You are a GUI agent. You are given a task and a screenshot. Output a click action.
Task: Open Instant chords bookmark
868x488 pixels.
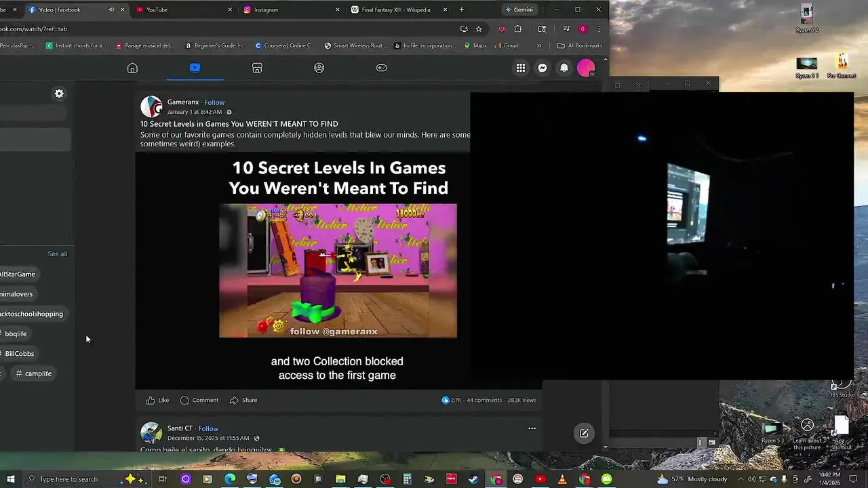76,45
